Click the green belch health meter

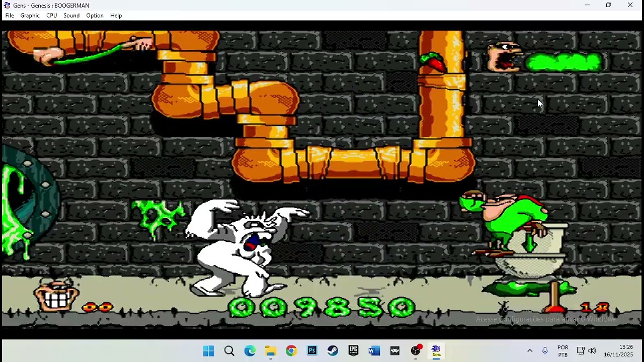click(x=563, y=62)
